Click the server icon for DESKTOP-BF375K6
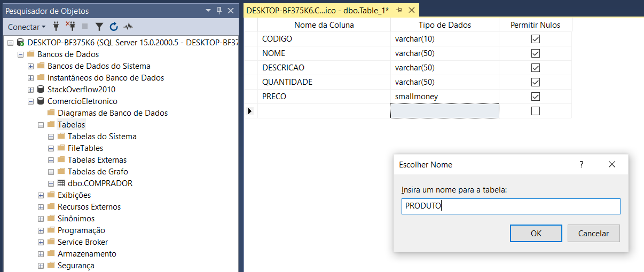Viewport: 644px width, 272px height. (x=20, y=42)
